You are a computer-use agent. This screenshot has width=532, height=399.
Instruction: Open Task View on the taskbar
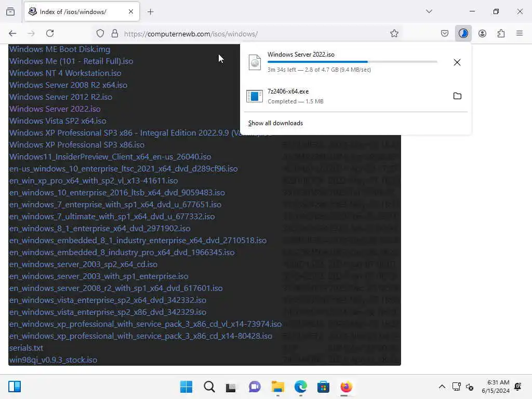[x=231, y=387]
